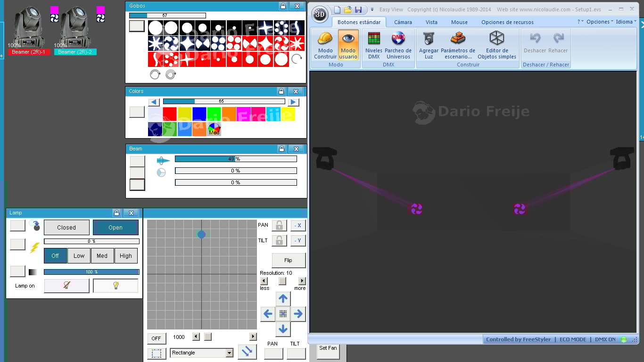644x362 pixels.
Task: Open the Idioma language dropdown
Action: (626, 22)
